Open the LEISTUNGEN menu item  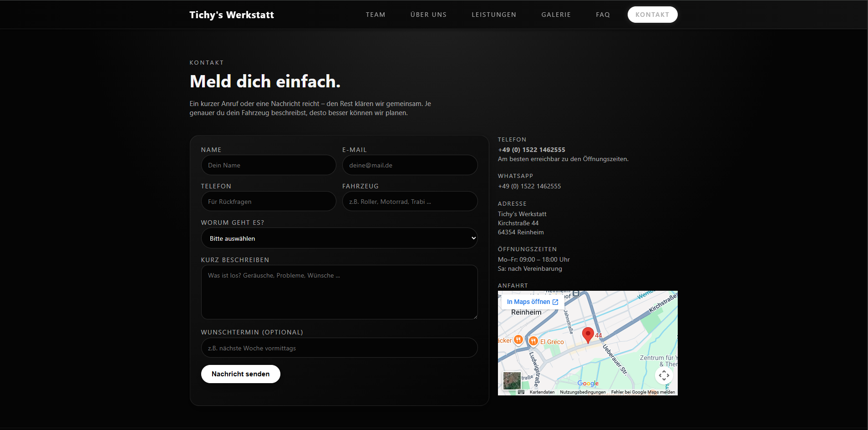[494, 15]
